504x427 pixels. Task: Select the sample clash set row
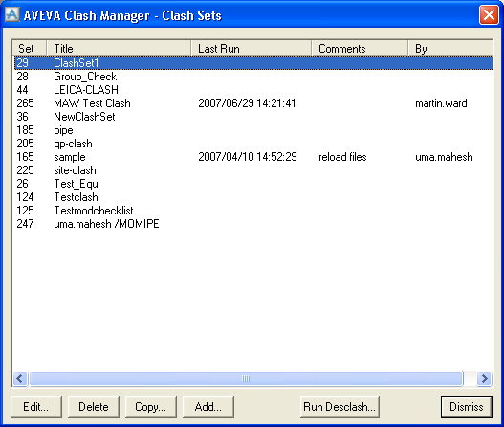[253, 157]
